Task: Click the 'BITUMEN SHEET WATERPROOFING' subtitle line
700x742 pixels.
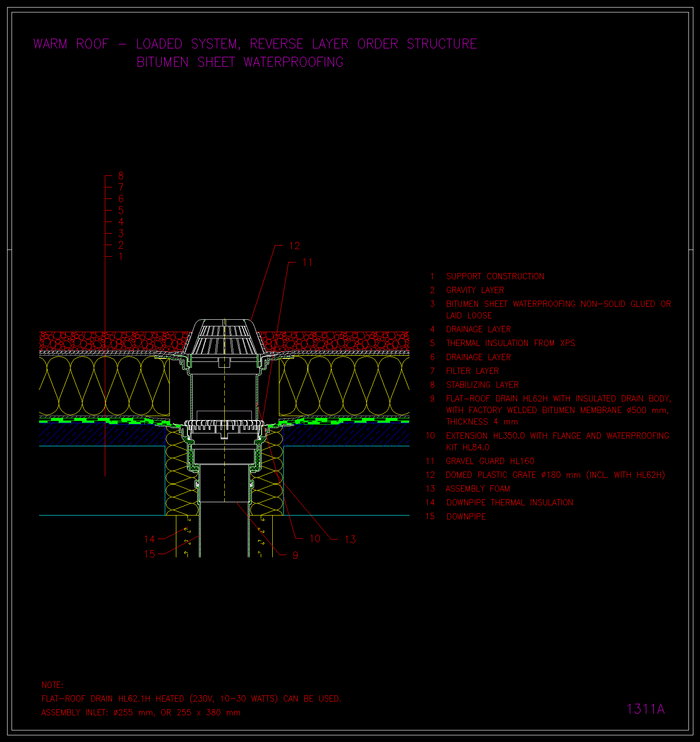Action: 240,62
